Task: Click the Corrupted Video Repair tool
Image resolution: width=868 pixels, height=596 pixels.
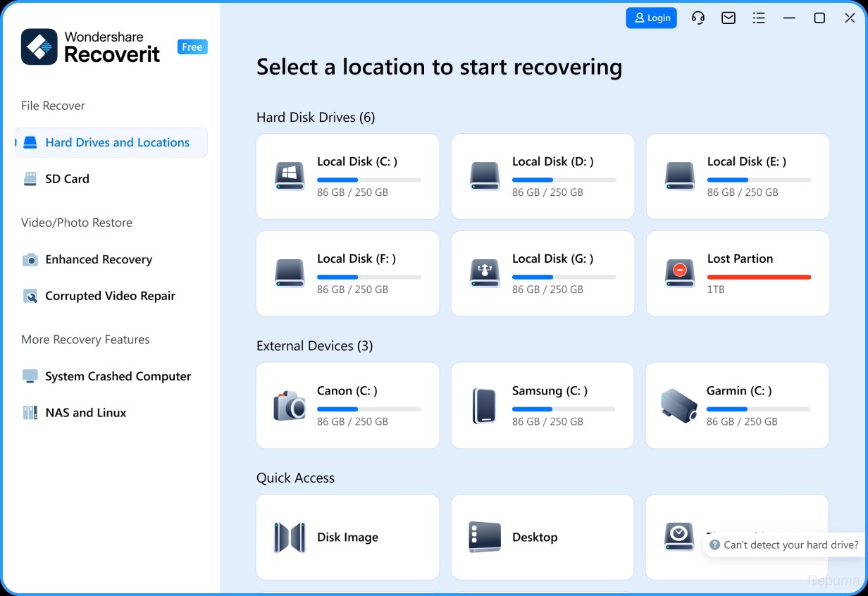Action: tap(110, 296)
